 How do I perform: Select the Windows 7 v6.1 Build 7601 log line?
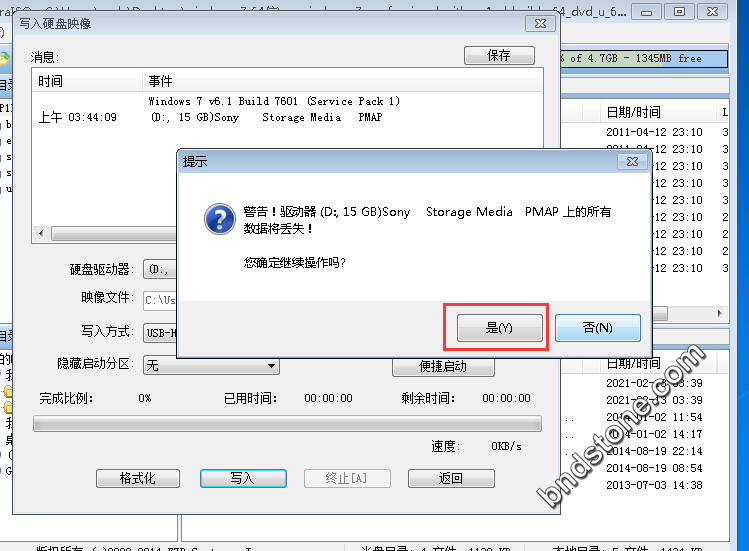point(274,101)
